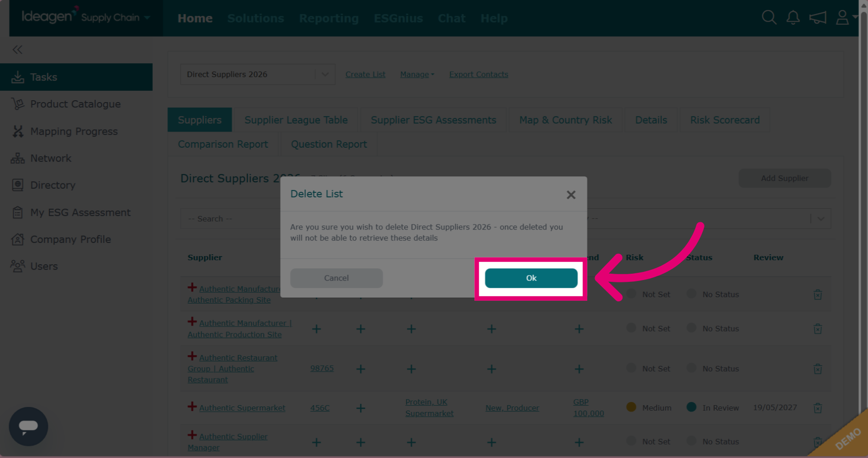
Task: Click the GBP 100,000 spend link
Action: pyautogui.click(x=589, y=408)
